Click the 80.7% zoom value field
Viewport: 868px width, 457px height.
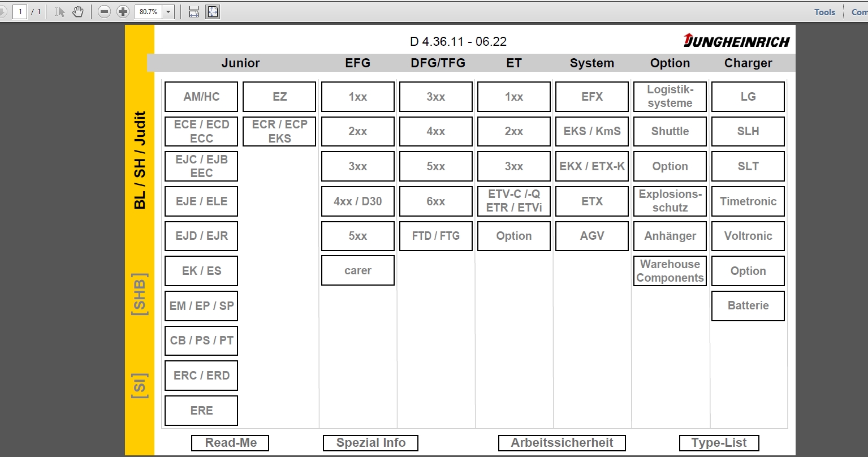[148, 11]
